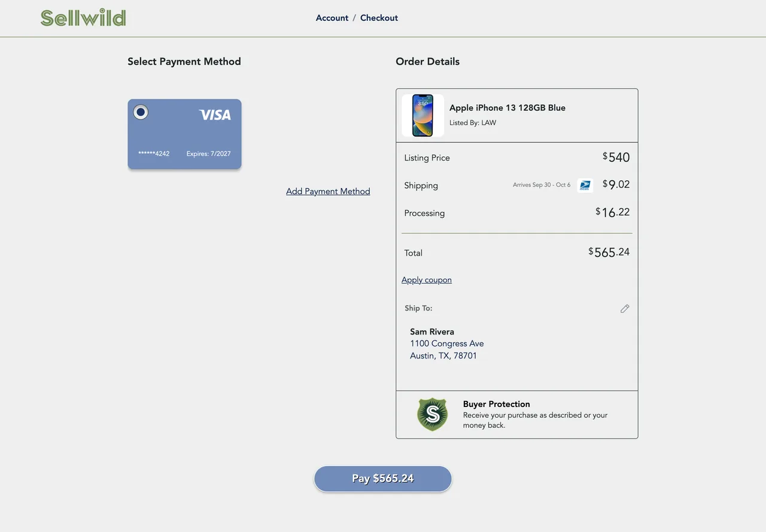766x532 pixels.
Task: Click the Buyer Protection shield icon
Action: (432, 415)
